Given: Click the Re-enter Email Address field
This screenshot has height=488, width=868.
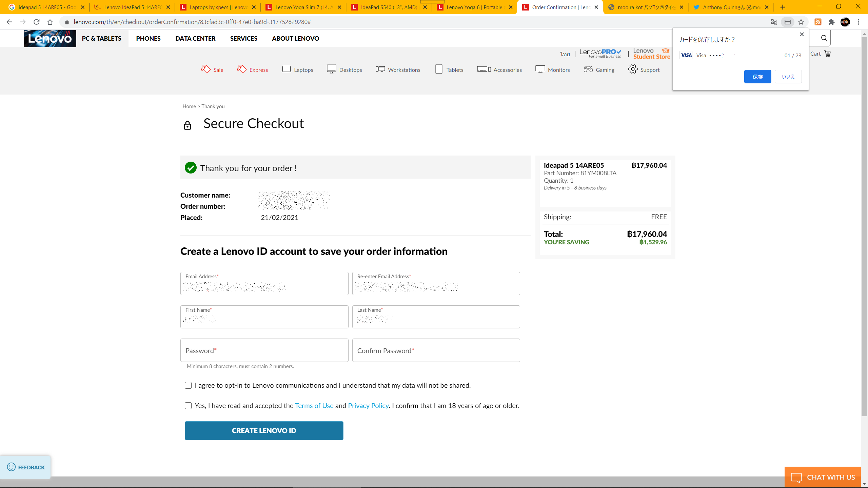Looking at the screenshot, I should (436, 283).
